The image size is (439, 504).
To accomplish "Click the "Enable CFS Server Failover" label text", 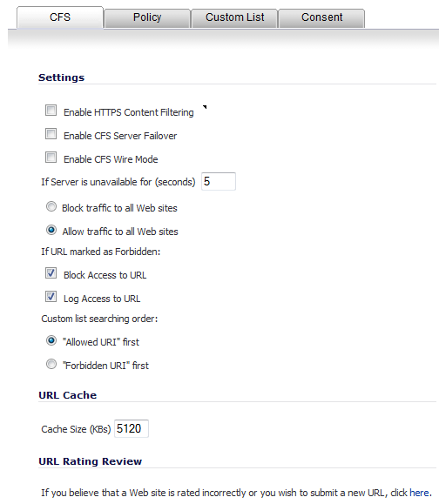I will click(120, 136).
